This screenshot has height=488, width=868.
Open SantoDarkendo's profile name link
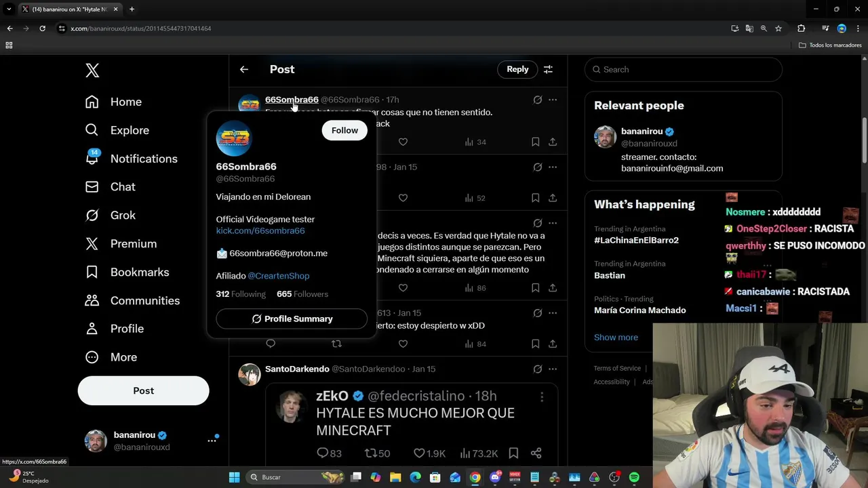click(x=297, y=369)
